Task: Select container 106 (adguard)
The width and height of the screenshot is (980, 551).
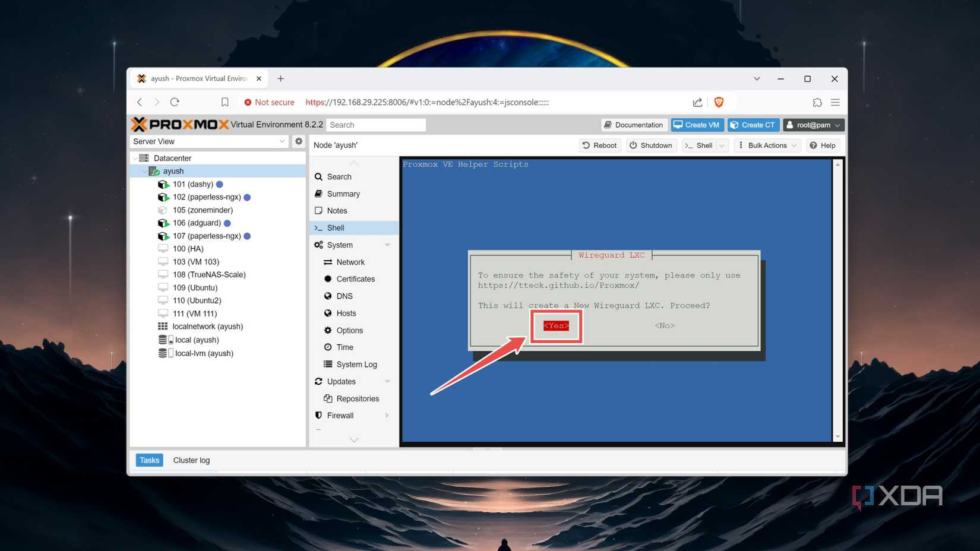Action: point(197,223)
